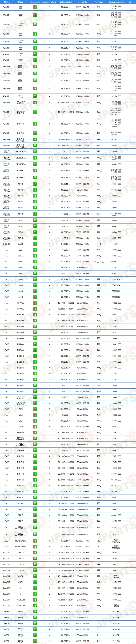Viewport: 136px width, 644px height.
Task: Click fuel icon for Mito 58kW/78KM row
Action: pyautogui.click(x=35, y=190)
